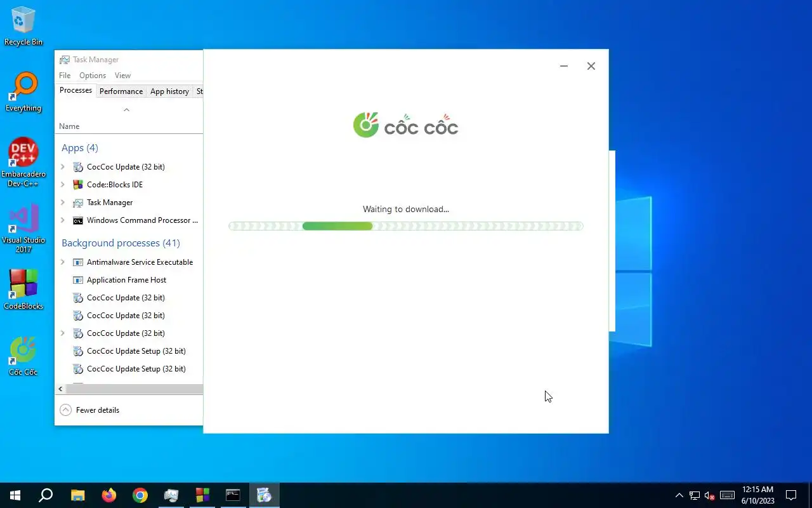Viewport: 812px width, 508px height.
Task: Switch to Code::Blocks taskbar icon
Action: [202, 495]
